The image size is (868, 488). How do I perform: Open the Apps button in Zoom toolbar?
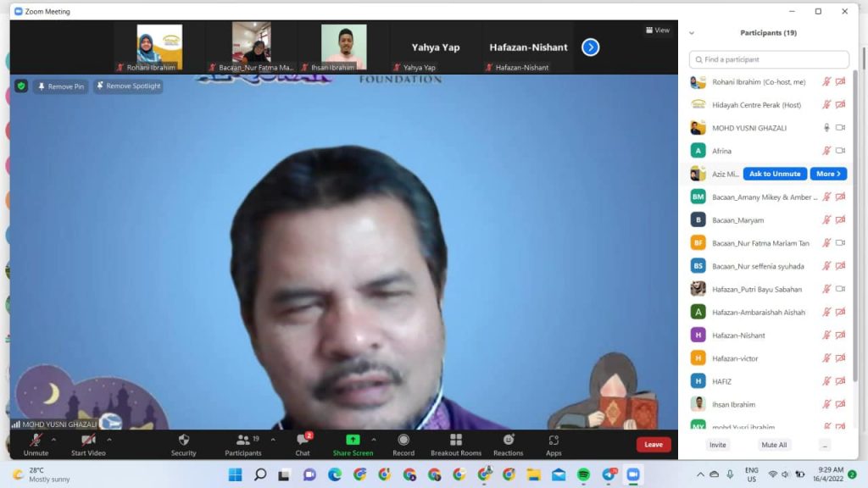(x=553, y=445)
